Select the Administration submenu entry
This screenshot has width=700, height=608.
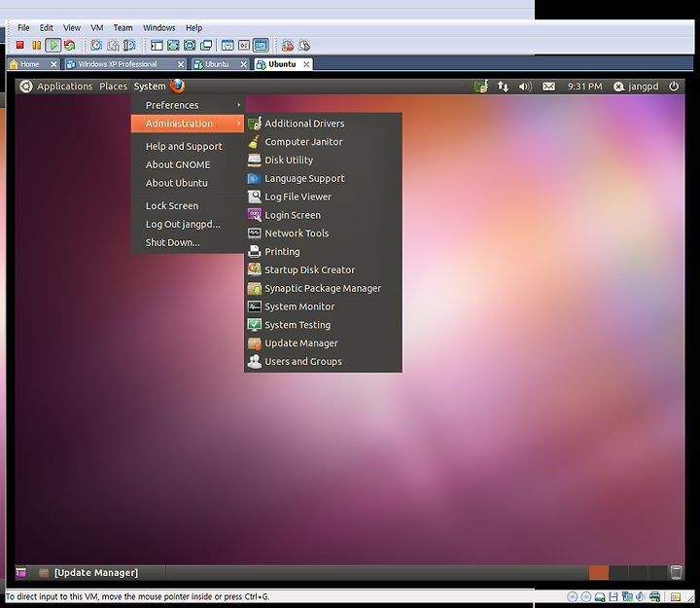click(x=188, y=124)
